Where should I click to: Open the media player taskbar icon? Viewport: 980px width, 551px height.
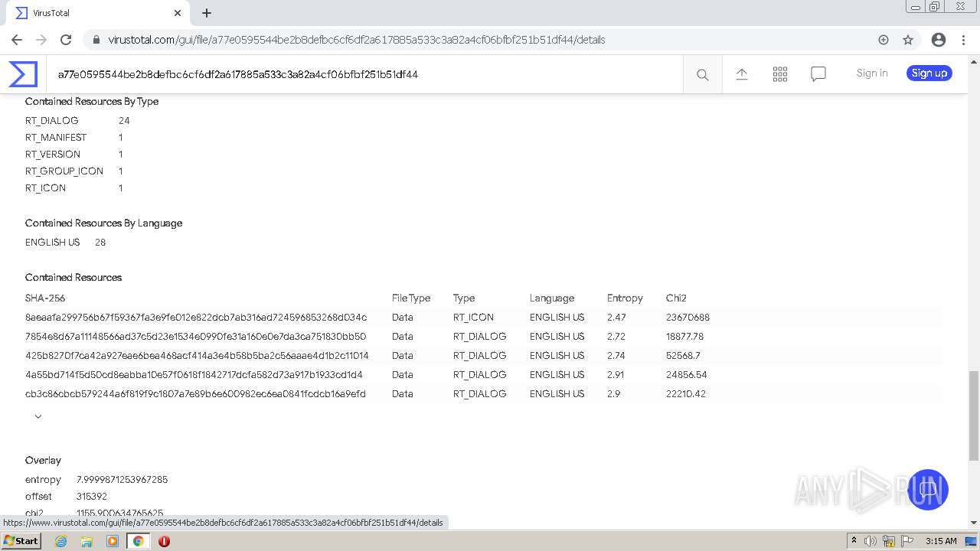click(113, 541)
